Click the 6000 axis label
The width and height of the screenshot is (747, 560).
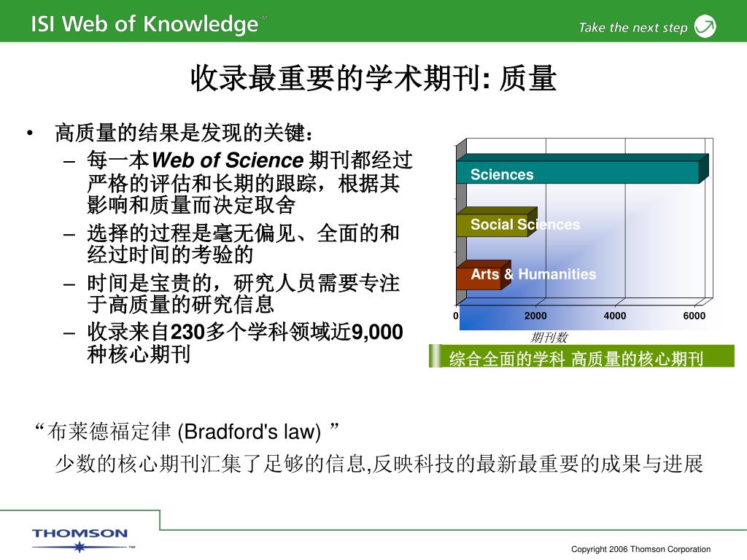[x=694, y=316]
